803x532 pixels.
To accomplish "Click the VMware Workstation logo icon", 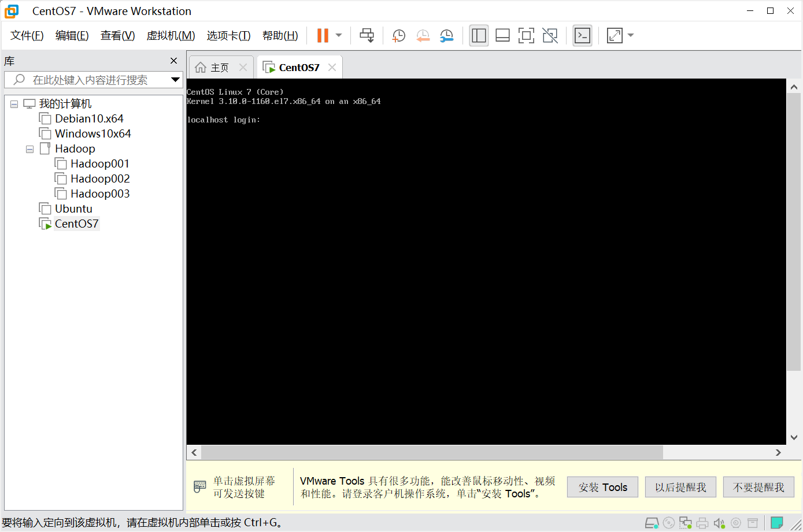I will 12,11.
